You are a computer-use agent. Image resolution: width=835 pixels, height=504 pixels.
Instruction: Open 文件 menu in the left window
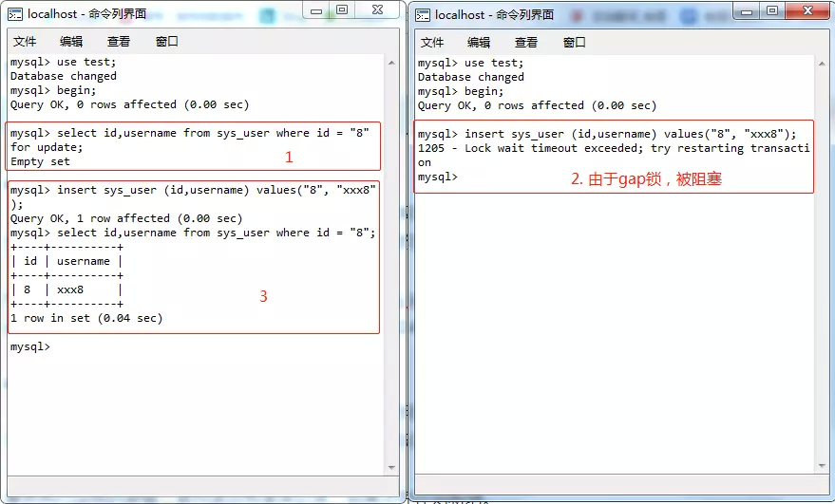pos(25,42)
